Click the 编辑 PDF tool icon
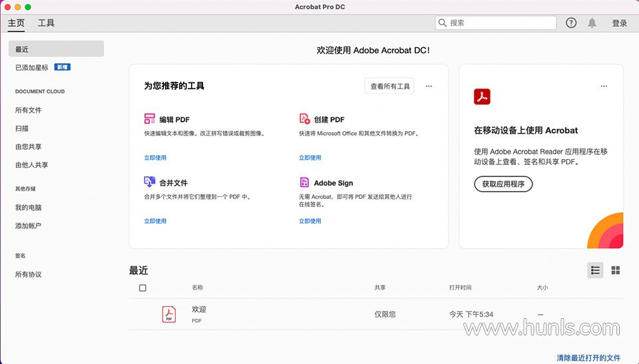Viewport: 639px width, 364px height. point(150,120)
